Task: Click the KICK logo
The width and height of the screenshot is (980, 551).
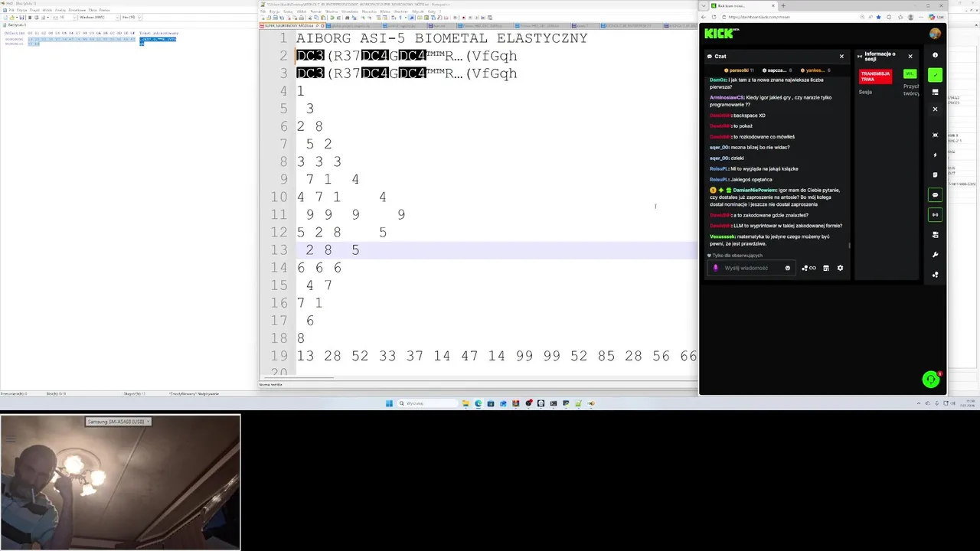Action: [x=719, y=33]
